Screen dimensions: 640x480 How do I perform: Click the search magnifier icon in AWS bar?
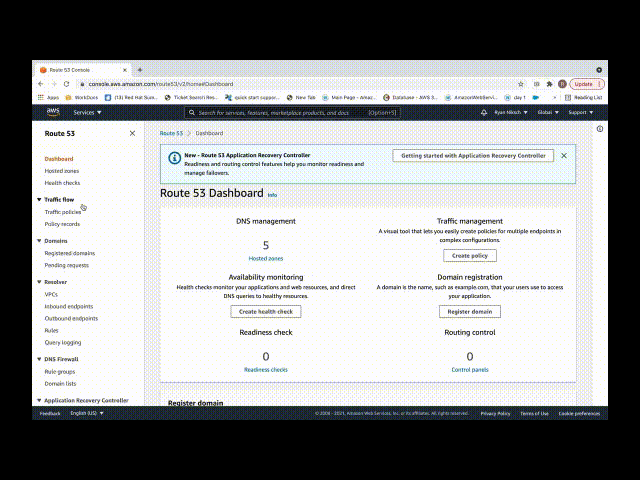click(191, 113)
